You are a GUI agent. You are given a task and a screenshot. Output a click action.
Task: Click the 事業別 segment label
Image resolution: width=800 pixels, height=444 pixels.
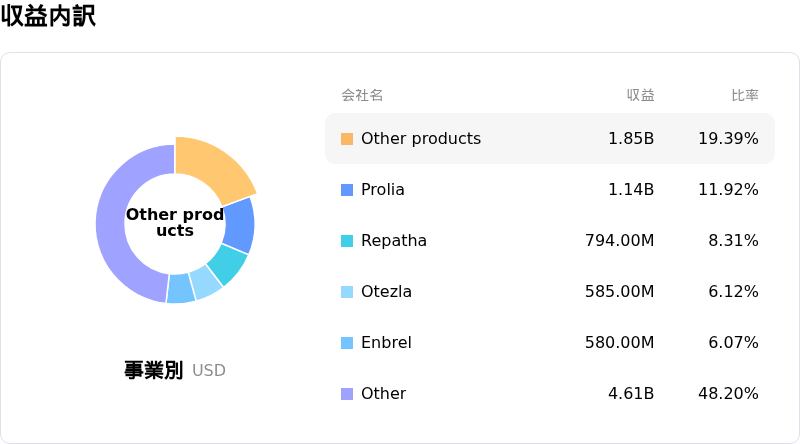(153, 370)
